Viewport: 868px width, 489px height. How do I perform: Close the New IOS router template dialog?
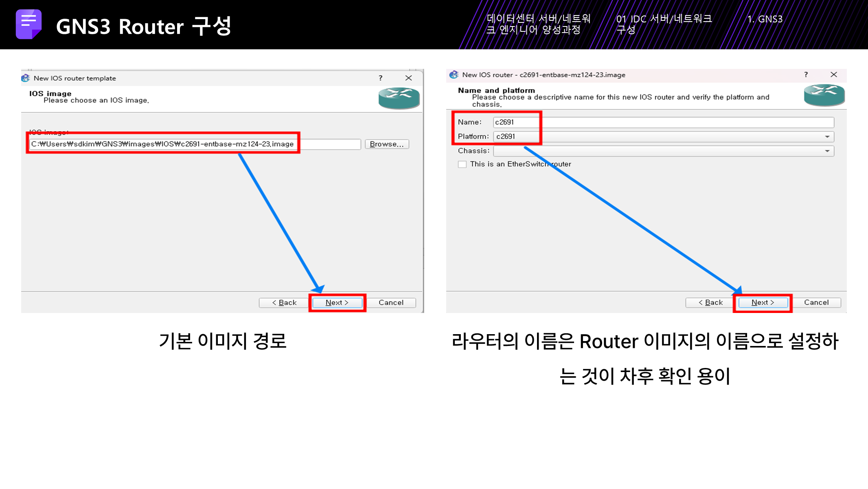[x=408, y=78]
